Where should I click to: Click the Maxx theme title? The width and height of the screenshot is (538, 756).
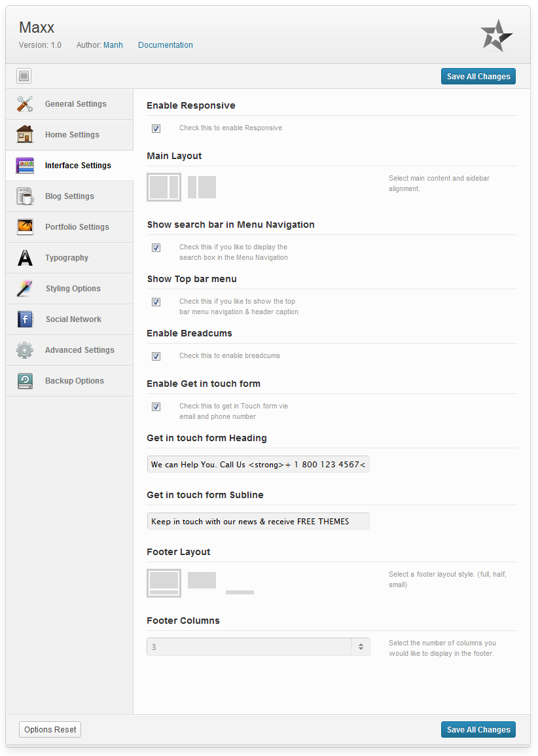[x=37, y=27]
